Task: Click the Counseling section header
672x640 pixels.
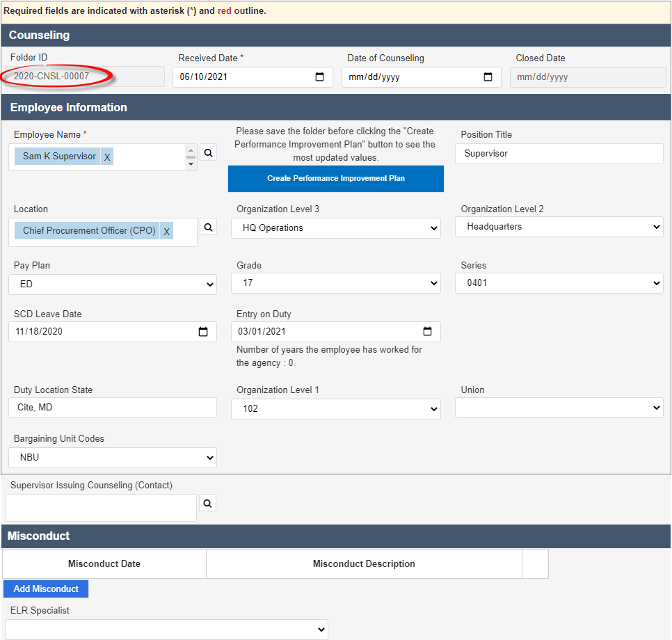Action: (335, 35)
